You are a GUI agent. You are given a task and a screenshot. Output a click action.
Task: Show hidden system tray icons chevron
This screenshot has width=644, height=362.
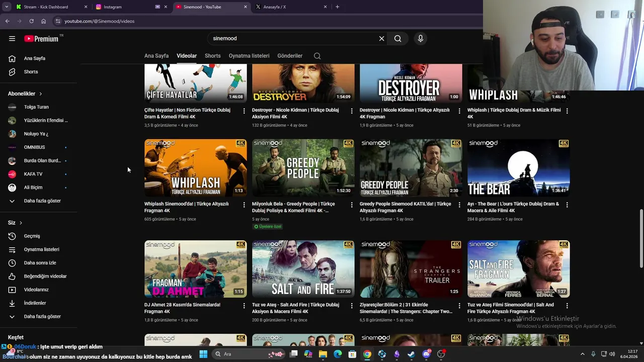click(583, 354)
